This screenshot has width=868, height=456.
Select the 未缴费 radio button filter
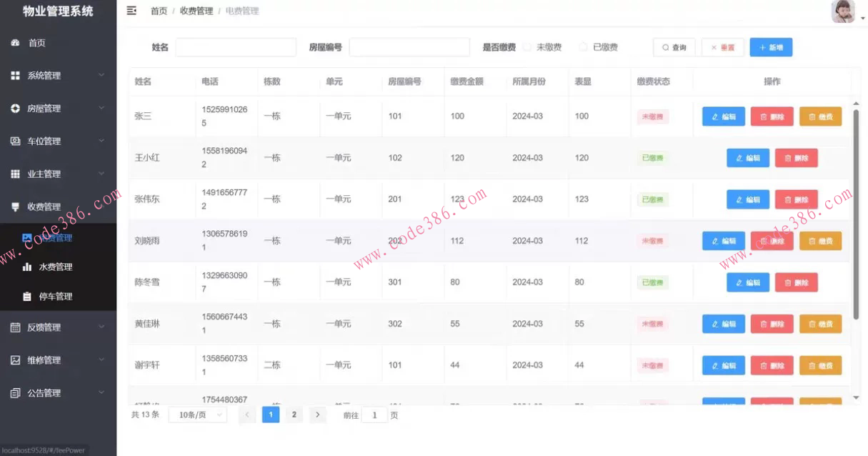[x=527, y=47]
